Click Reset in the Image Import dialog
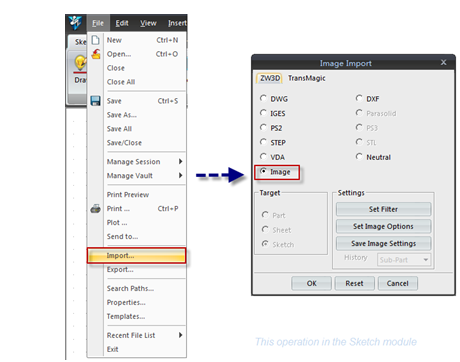460x362 pixels. [354, 283]
